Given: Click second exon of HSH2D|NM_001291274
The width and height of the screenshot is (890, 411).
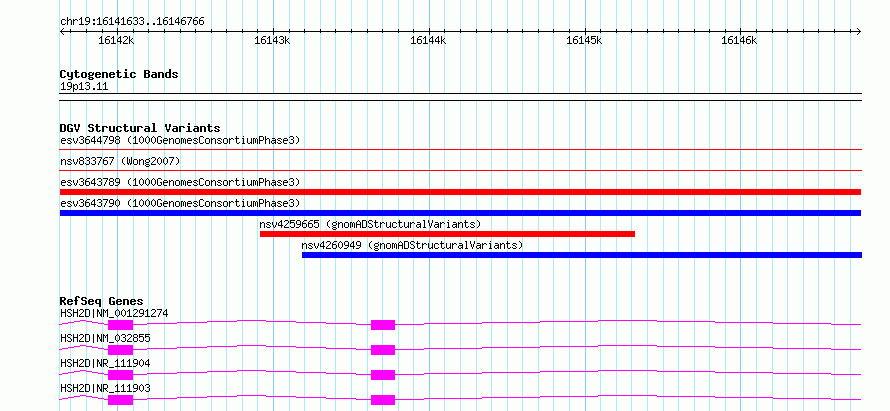Looking at the screenshot, I should tap(383, 325).
